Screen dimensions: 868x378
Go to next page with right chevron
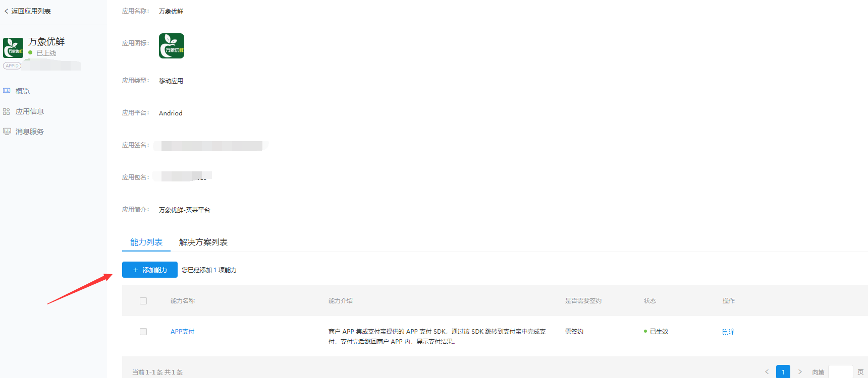click(x=800, y=372)
